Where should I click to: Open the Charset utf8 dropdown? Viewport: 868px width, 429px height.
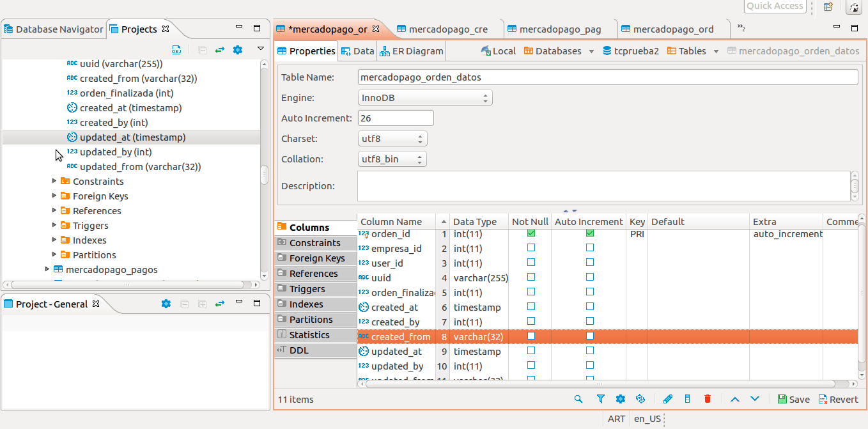coord(392,139)
